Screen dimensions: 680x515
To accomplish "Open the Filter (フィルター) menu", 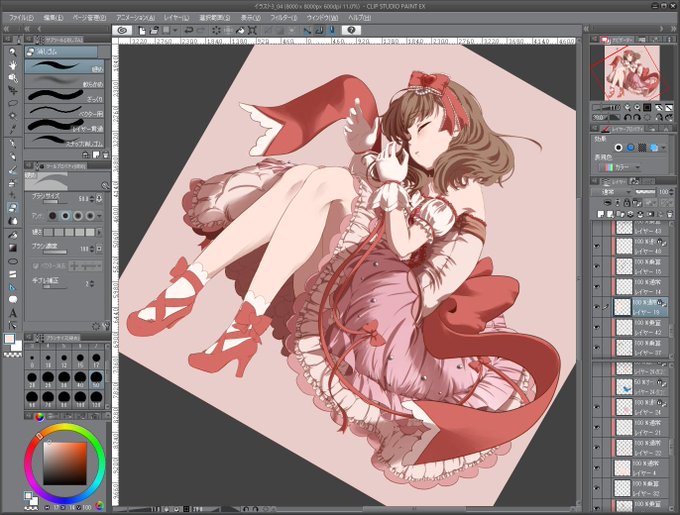I will 284,18.
